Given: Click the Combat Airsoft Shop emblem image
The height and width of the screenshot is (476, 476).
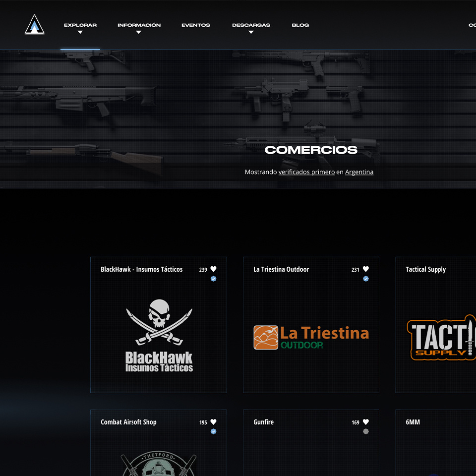Looking at the screenshot, I should coord(159,464).
